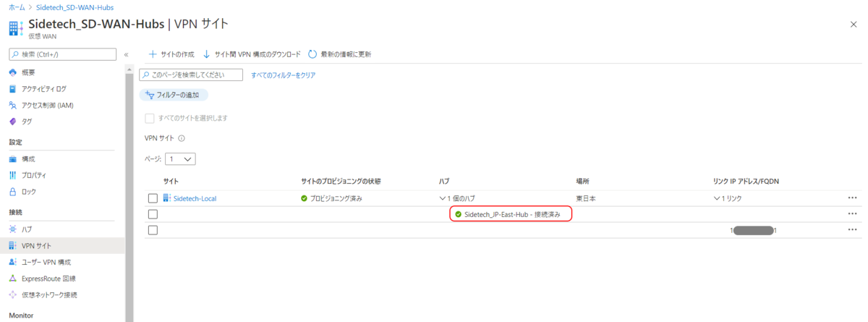Viewport: 868px width, 322px height.
Task: Click Sidetech_JP-East-Hub - 接続済み text
Action: [512, 214]
